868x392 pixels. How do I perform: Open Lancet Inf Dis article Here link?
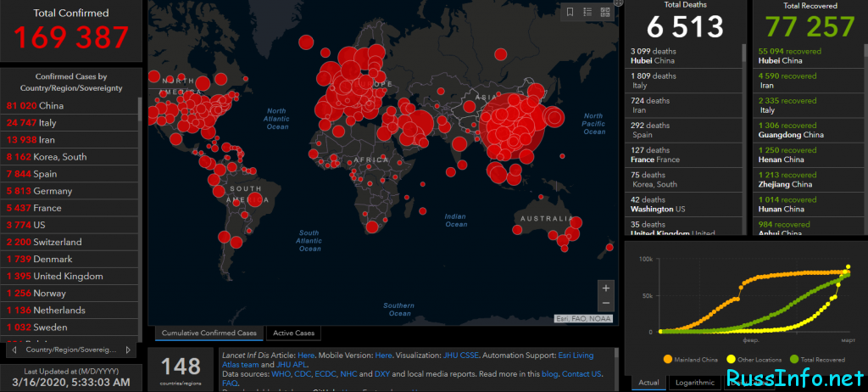click(x=306, y=355)
